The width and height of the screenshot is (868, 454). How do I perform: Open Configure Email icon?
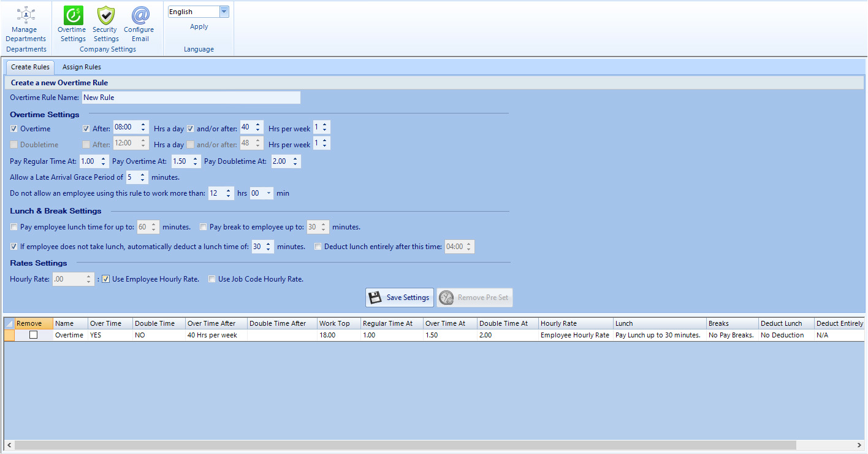coord(139,15)
